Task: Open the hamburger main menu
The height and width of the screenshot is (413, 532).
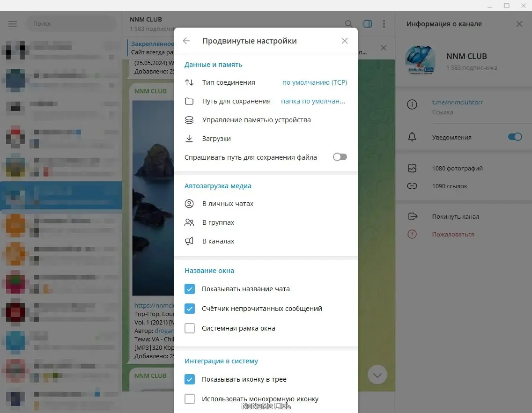Action: 13,23
